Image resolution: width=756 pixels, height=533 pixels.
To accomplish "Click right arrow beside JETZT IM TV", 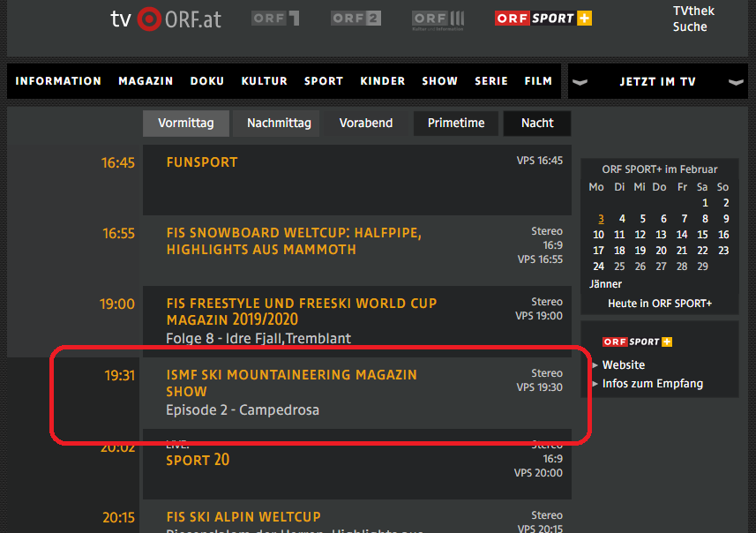I will (x=736, y=82).
